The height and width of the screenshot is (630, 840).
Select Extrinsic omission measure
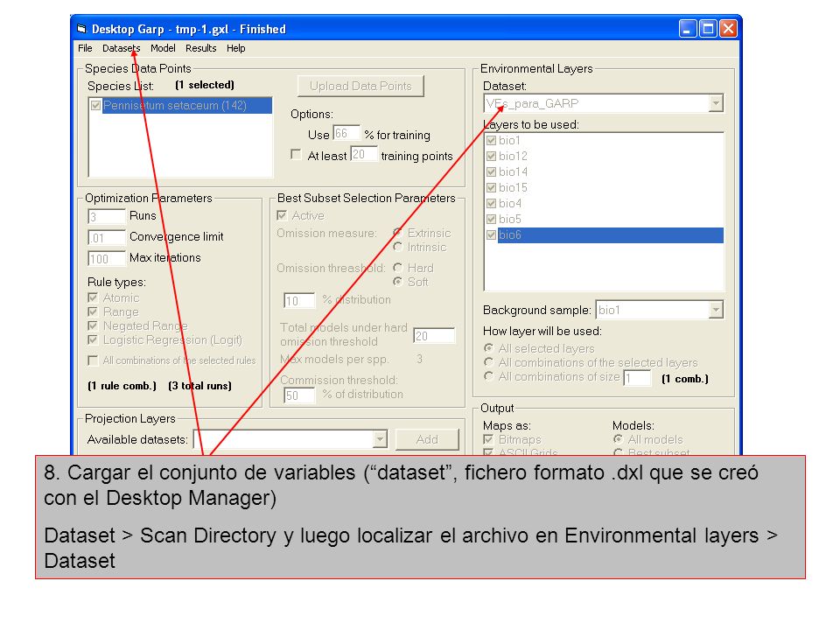(x=397, y=233)
